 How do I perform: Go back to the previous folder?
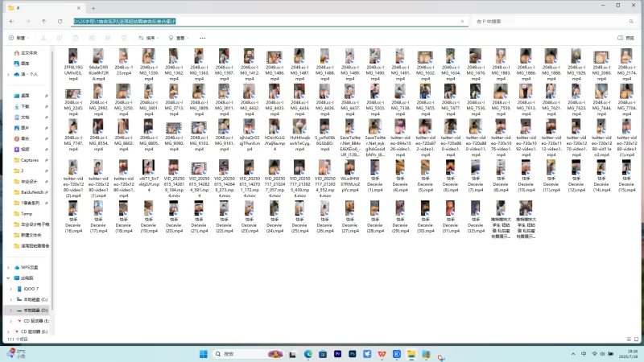(11, 22)
